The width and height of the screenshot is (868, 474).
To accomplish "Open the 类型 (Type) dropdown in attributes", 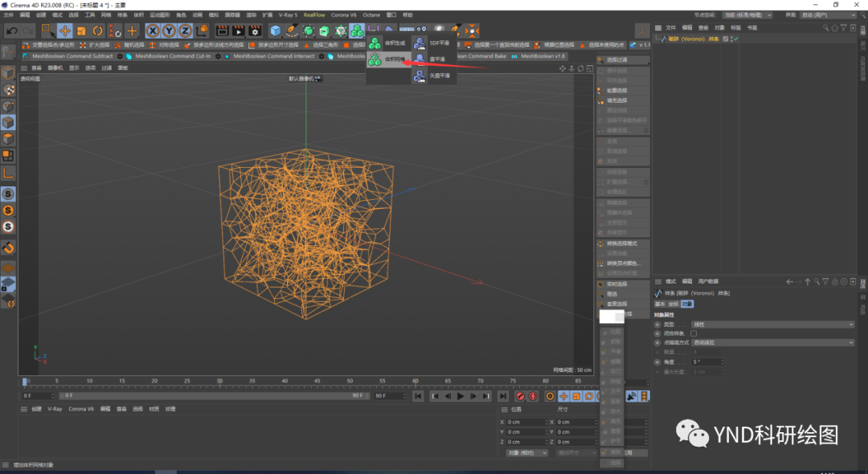I will [773, 325].
